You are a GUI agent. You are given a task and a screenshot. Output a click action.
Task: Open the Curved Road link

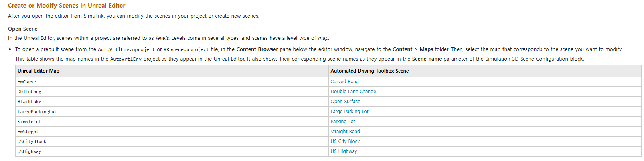click(344, 82)
